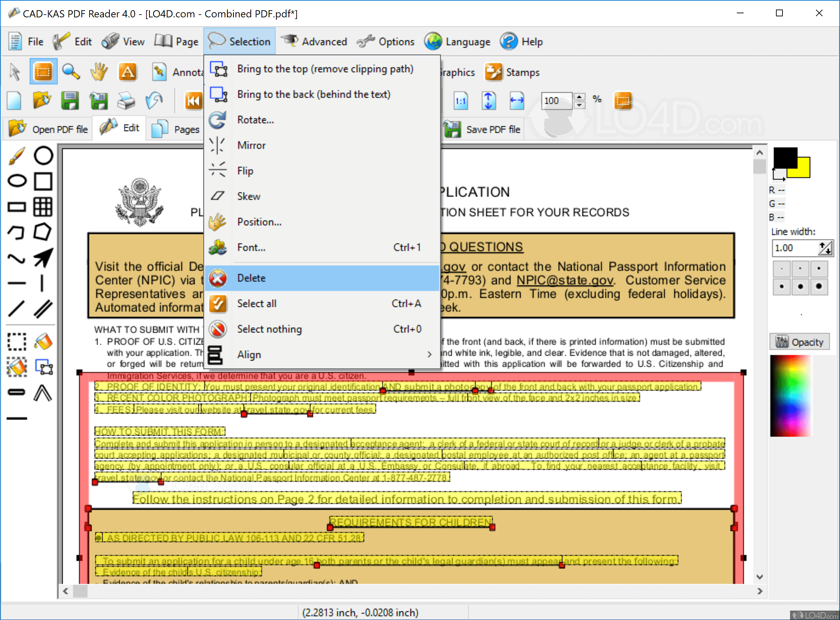Click the line width spinner arrows
Image resolution: width=840 pixels, height=620 pixels.
[x=825, y=248]
